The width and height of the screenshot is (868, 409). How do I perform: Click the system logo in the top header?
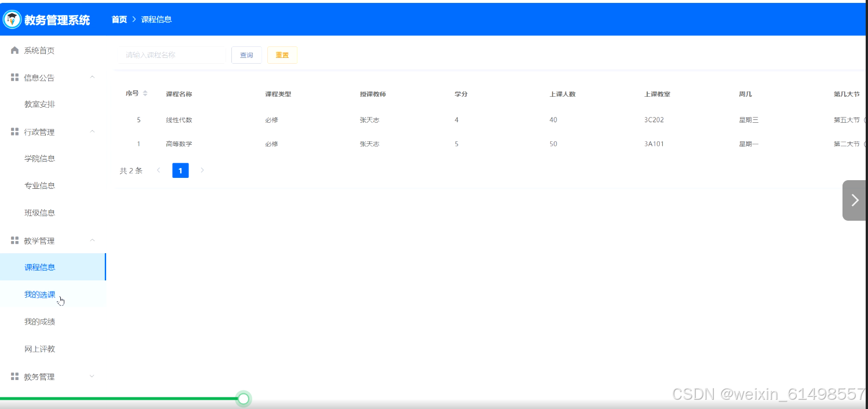[12, 19]
